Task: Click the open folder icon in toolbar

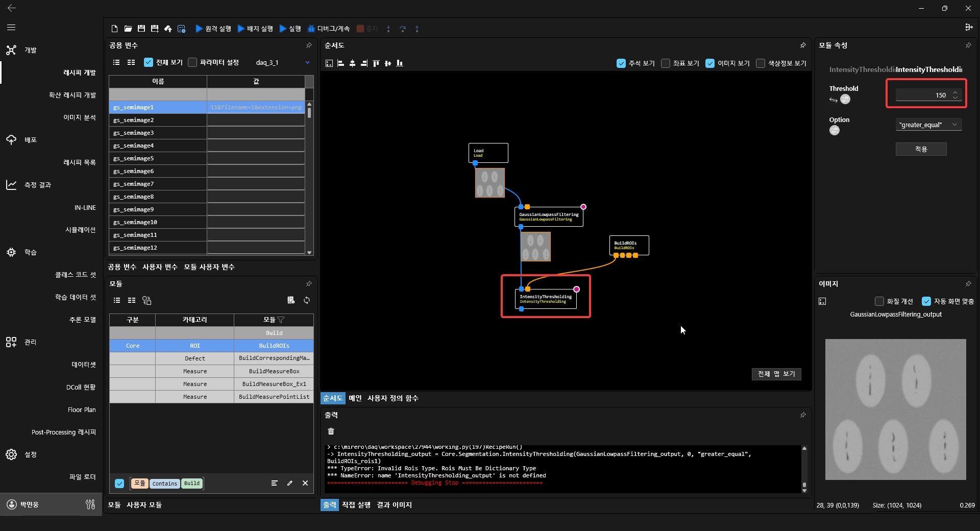Action: point(128,29)
